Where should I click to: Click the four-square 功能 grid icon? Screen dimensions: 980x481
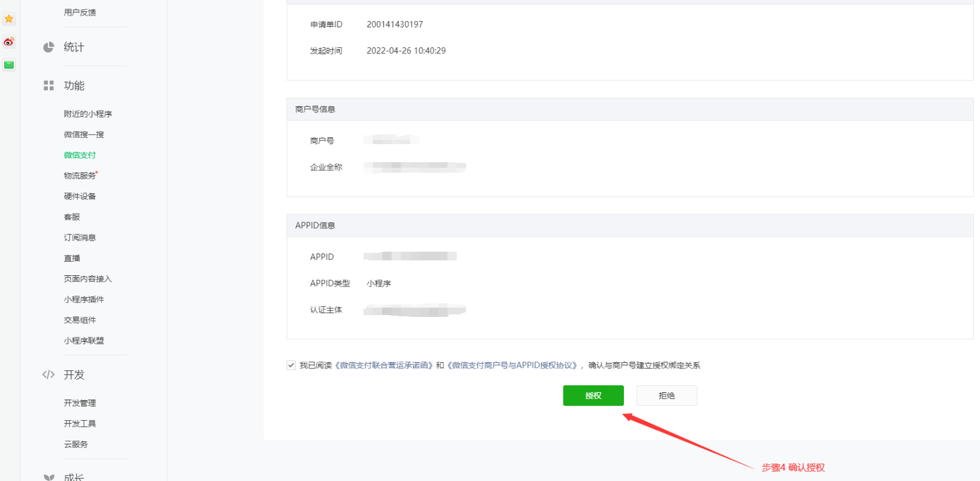pos(48,86)
